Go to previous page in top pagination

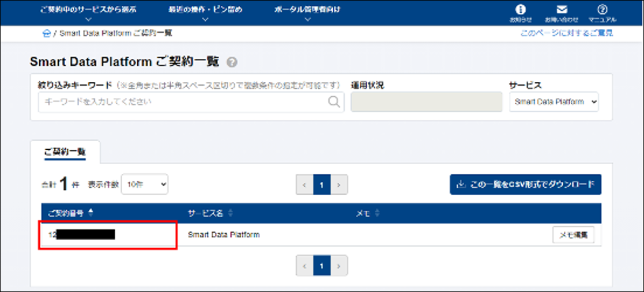[304, 185]
